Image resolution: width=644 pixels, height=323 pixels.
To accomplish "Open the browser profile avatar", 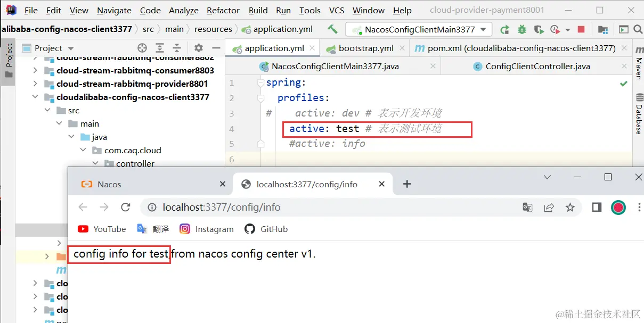I will pyautogui.click(x=618, y=207).
